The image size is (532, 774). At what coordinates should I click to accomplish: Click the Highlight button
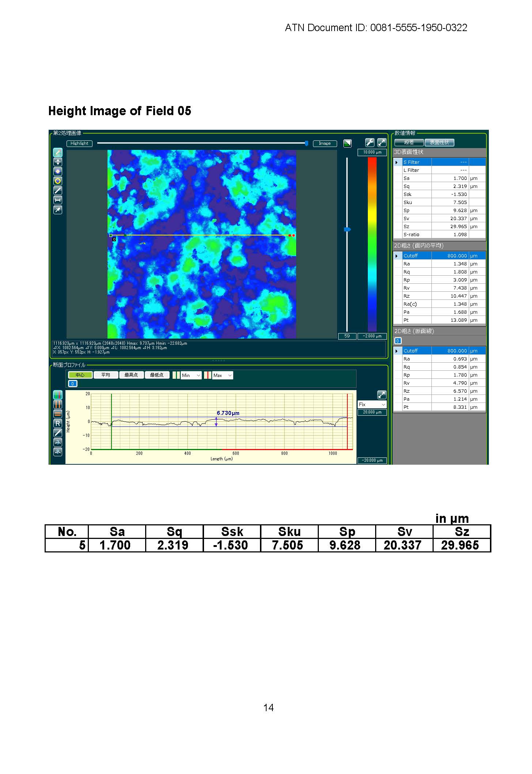click(79, 143)
